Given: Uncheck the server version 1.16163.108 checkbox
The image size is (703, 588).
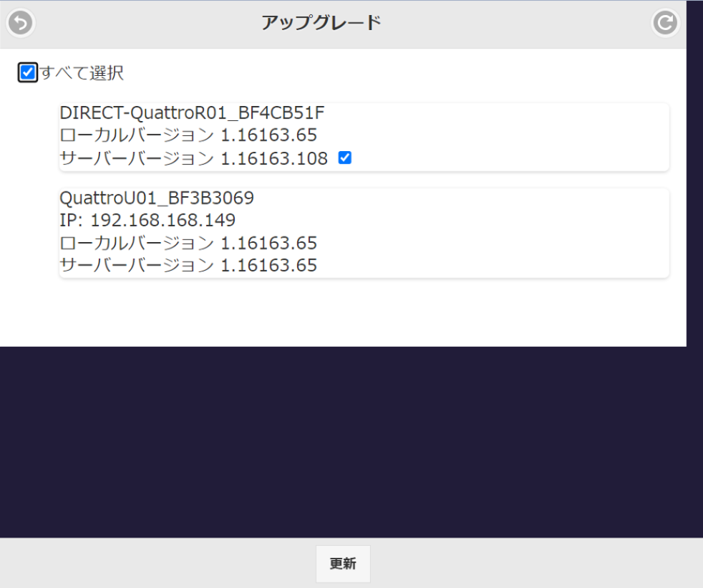Looking at the screenshot, I should tap(345, 158).
